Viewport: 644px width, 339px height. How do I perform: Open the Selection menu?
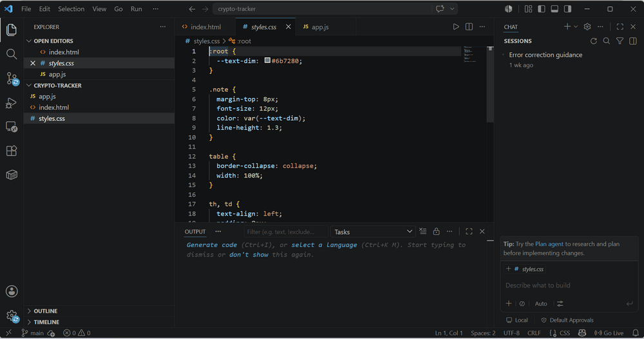pos(71,8)
